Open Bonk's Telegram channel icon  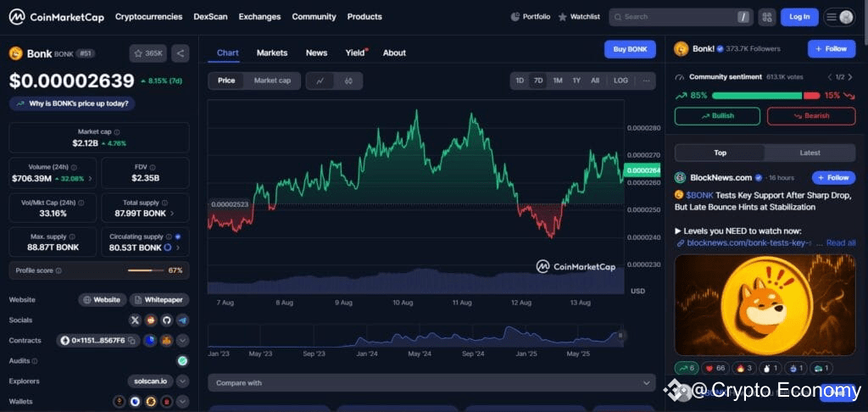tap(182, 320)
